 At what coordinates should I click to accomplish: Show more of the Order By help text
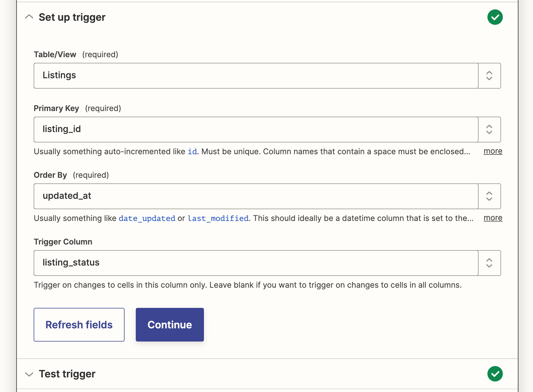pyautogui.click(x=493, y=218)
